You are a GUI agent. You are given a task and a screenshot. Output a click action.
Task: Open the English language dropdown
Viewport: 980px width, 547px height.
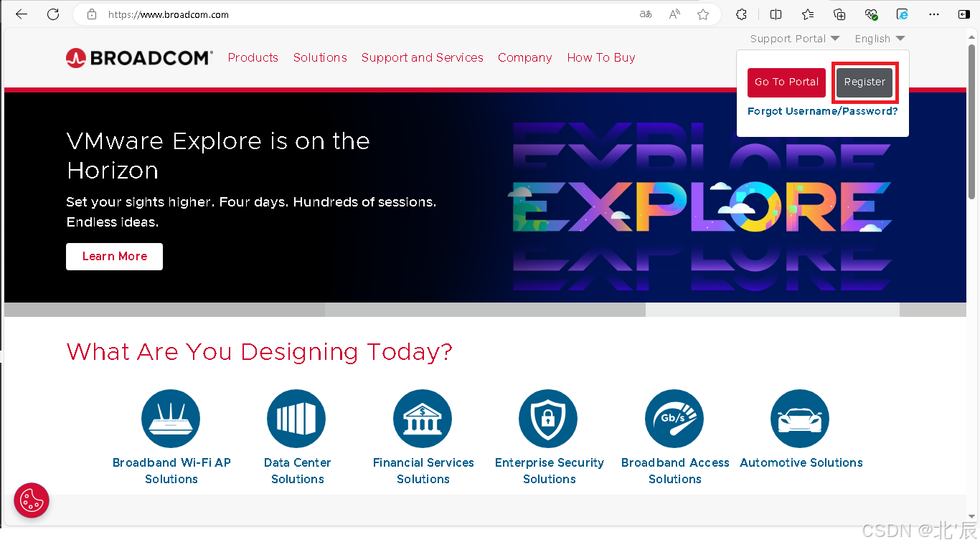[880, 39]
